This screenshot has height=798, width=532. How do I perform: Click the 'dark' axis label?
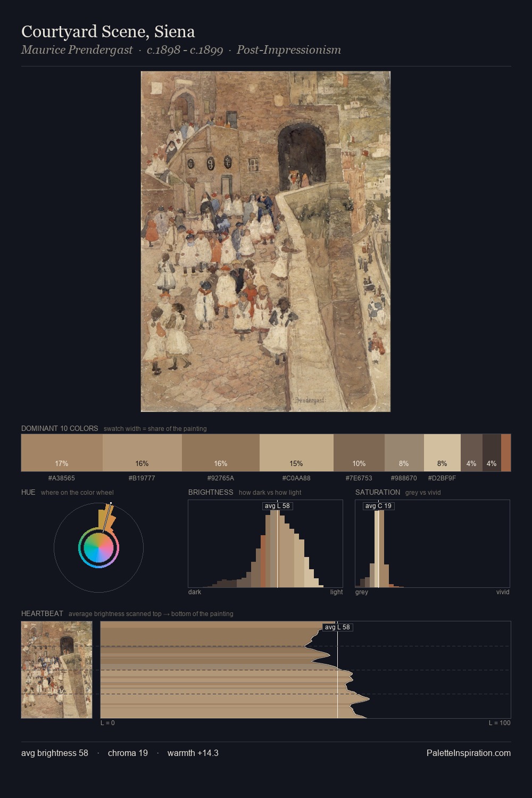[195, 592]
